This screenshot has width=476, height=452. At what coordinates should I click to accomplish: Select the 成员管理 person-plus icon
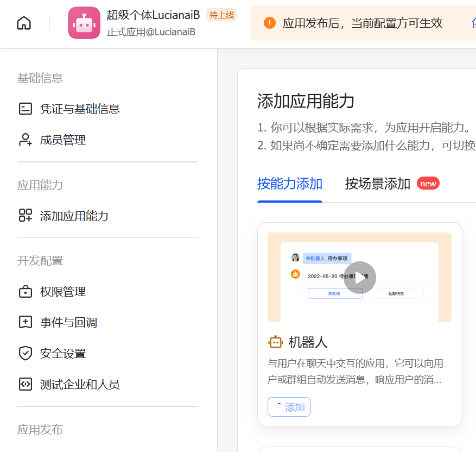pos(26,140)
